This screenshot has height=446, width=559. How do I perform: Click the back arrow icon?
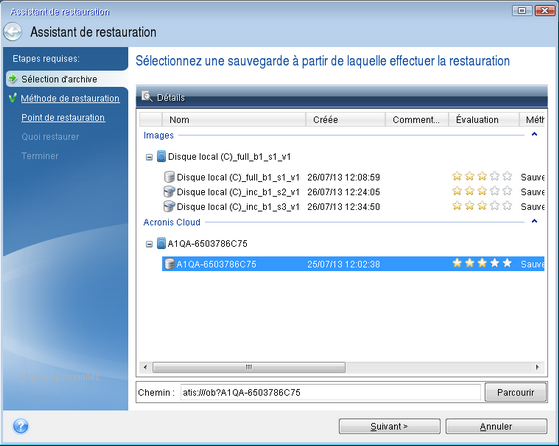(12, 32)
